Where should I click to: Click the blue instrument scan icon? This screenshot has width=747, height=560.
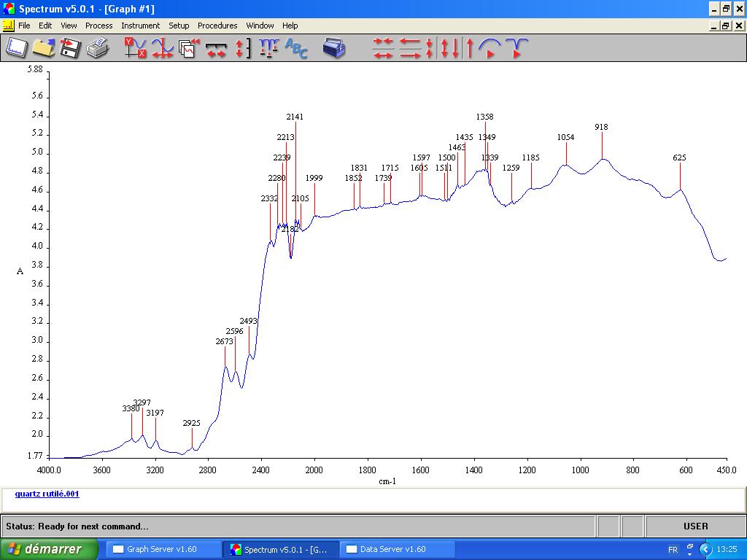coord(334,48)
